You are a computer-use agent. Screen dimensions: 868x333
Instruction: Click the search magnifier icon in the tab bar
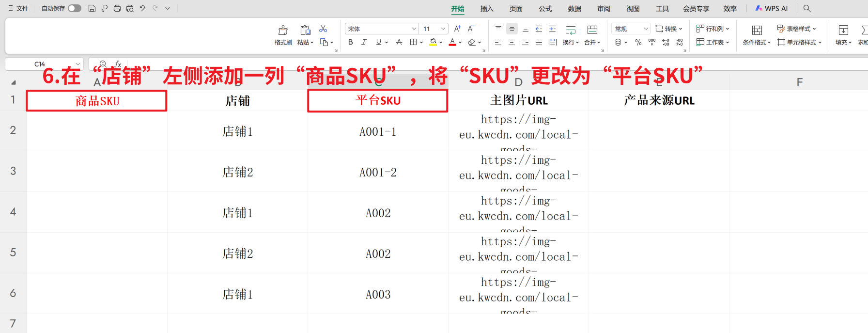tap(807, 8)
